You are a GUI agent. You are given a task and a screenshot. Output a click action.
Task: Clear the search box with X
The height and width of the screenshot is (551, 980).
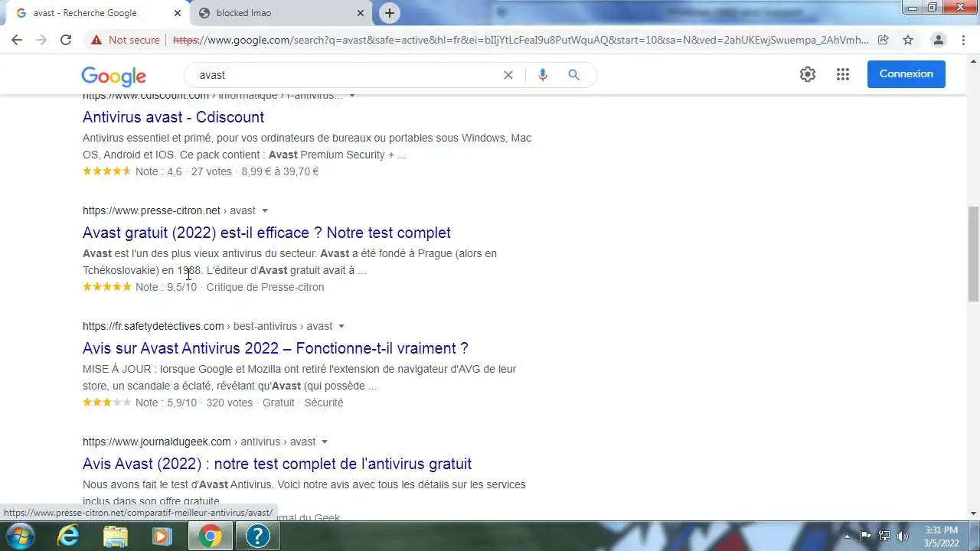508,75
